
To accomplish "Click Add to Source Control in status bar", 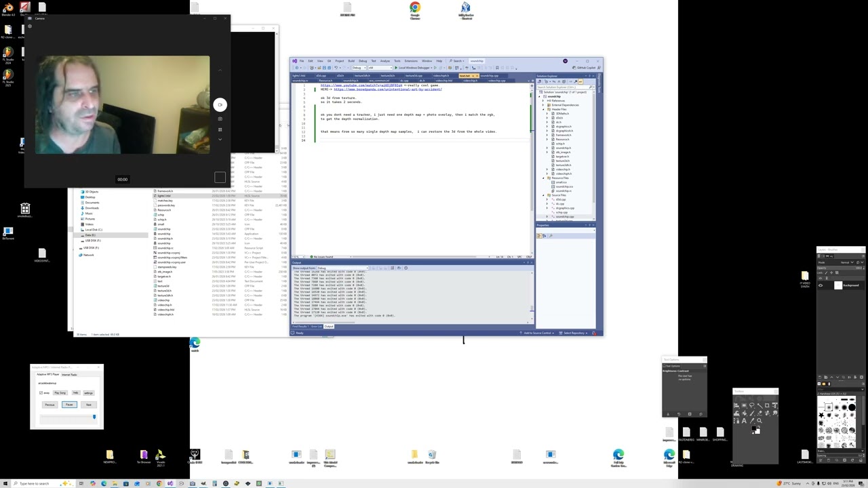I will (537, 333).
